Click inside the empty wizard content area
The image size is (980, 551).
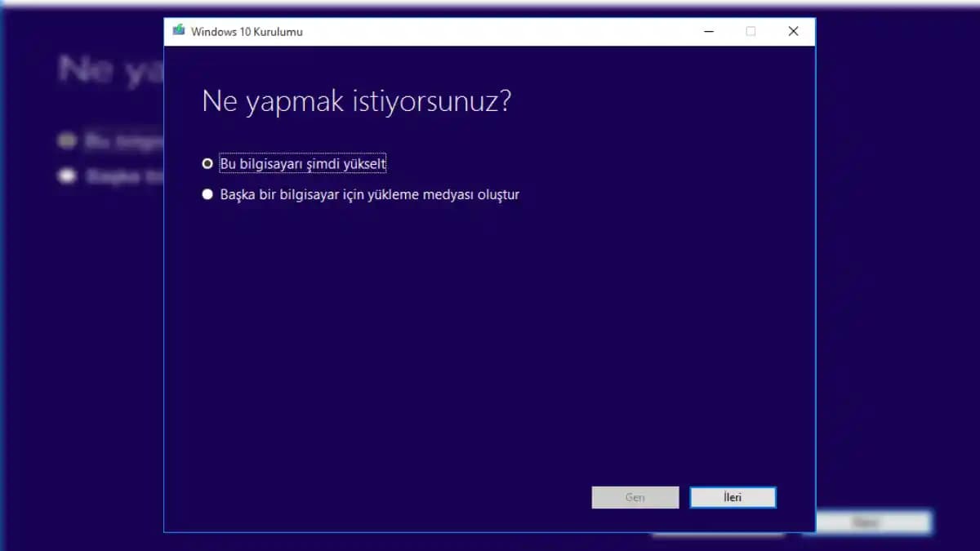[x=490, y=343]
